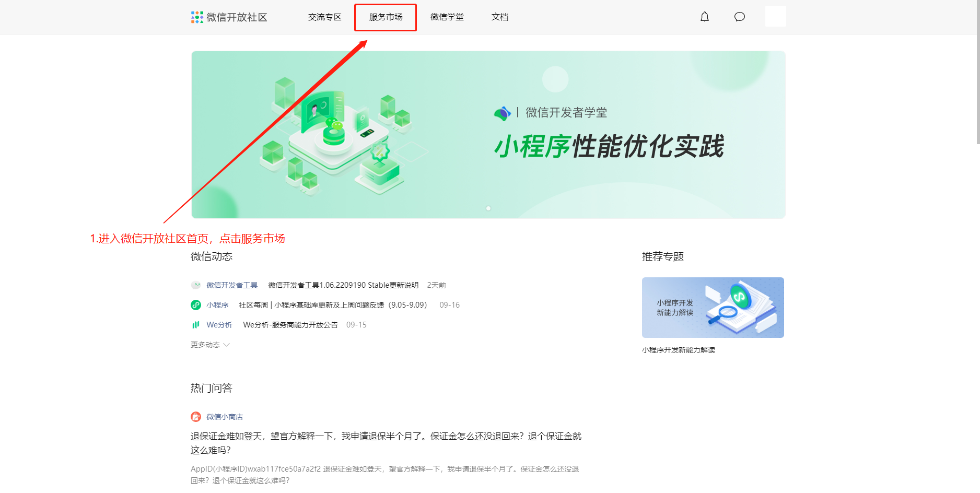This screenshot has width=980, height=493.
Task: Open the 服务市场 menu item
Action: pyautogui.click(x=385, y=17)
